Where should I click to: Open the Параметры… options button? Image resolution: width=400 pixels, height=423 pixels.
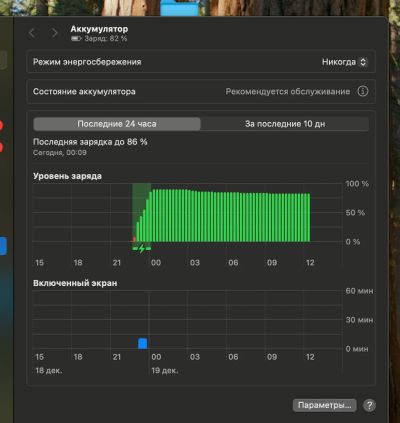point(325,405)
